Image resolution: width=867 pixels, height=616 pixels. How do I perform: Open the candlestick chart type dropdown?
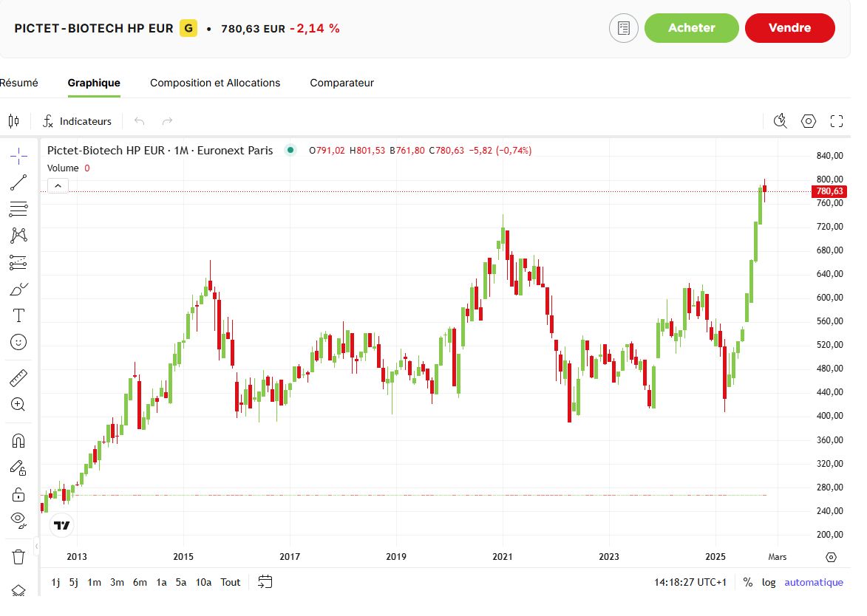pyautogui.click(x=14, y=121)
